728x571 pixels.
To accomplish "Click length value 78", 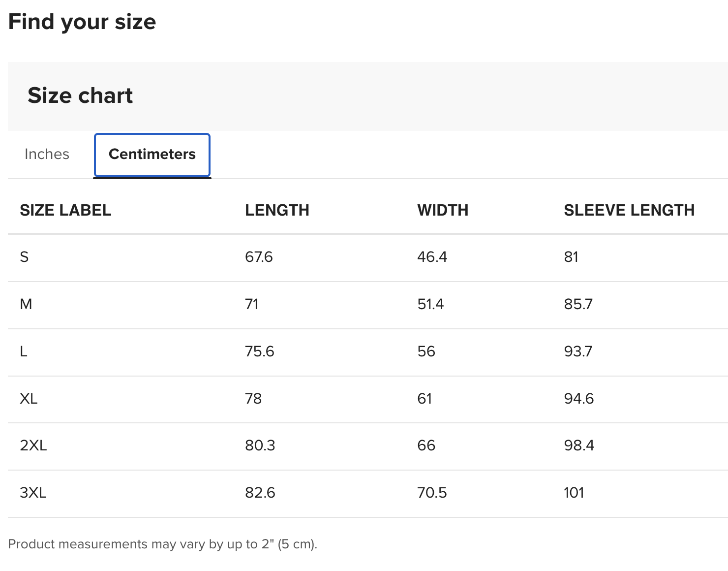I will [253, 398].
